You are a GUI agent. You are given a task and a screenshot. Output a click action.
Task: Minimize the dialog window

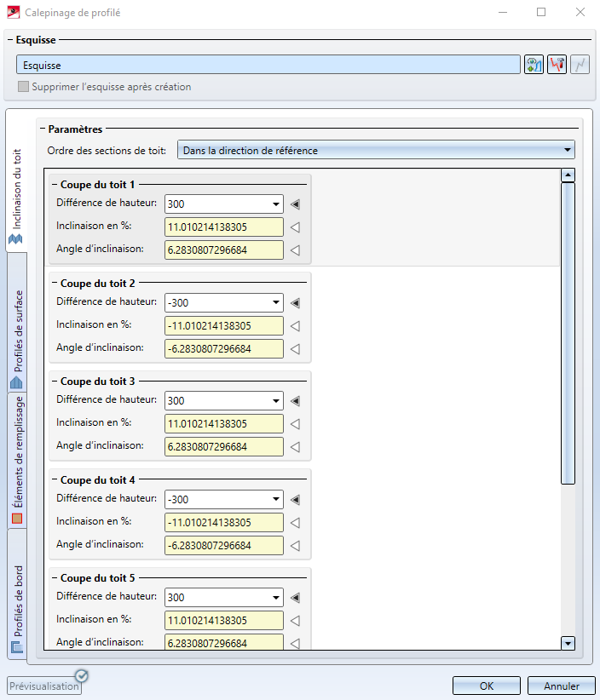(x=503, y=12)
